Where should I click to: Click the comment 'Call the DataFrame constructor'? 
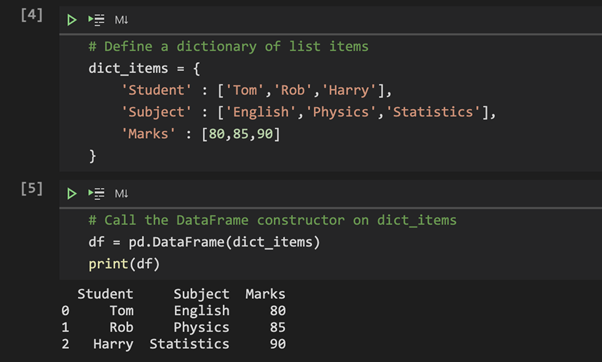click(273, 221)
